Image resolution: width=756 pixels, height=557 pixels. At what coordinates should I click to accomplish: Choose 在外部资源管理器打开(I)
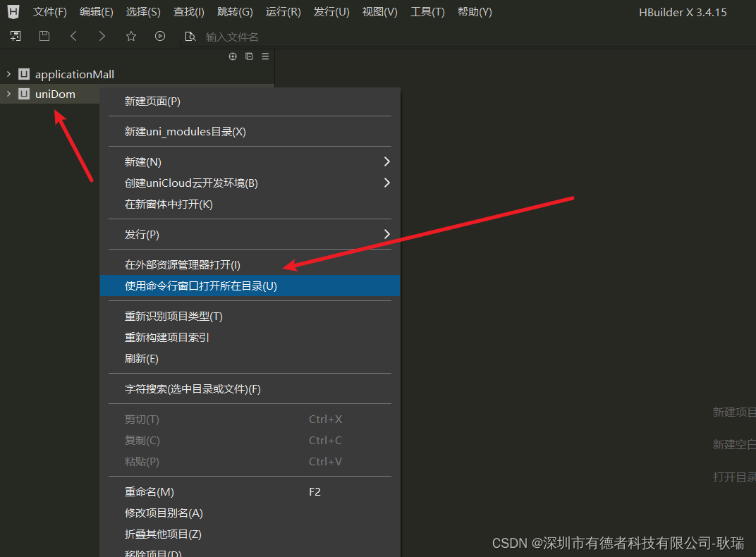coord(250,265)
